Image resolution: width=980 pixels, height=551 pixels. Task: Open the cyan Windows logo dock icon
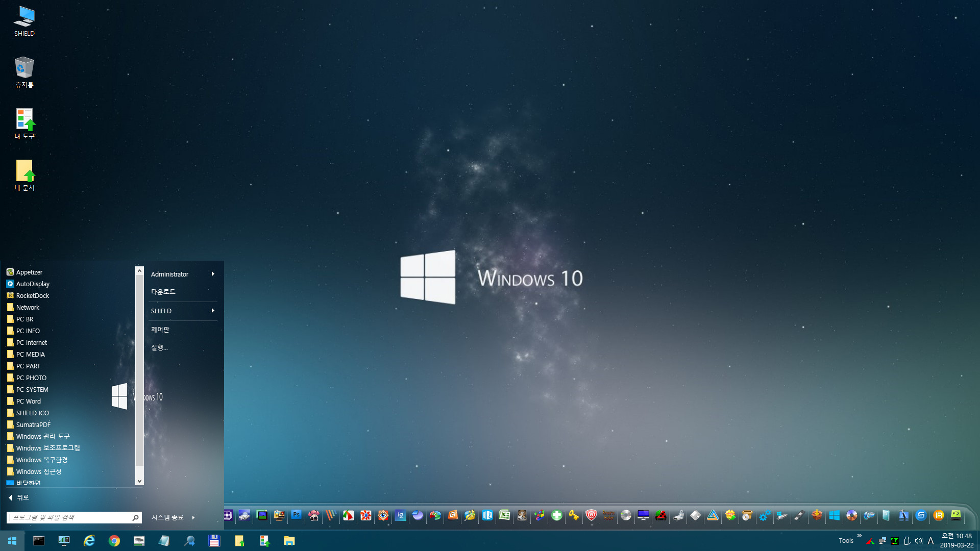[834, 515]
